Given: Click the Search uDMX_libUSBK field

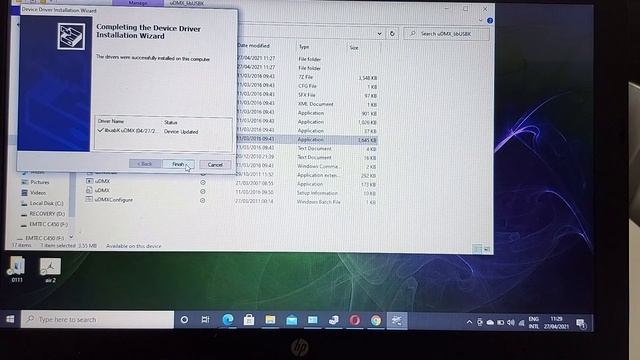Looking at the screenshot, I should 447,34.
